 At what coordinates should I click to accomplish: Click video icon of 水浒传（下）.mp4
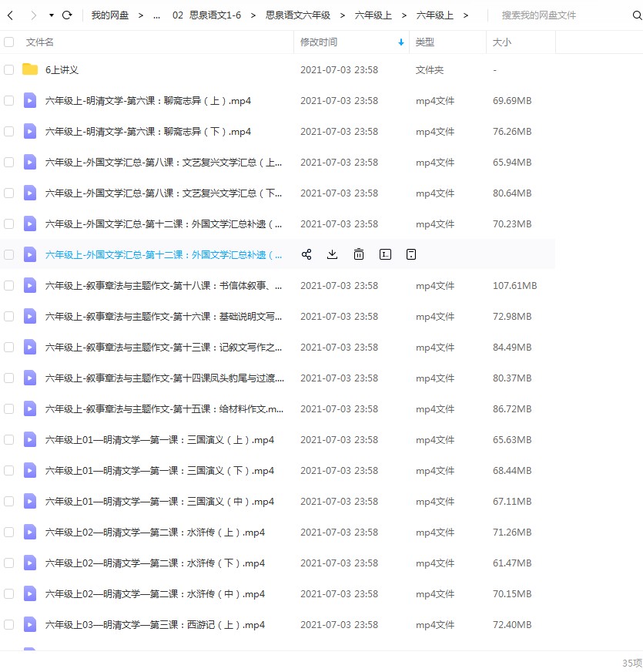pyautogui.click(x=29, y=563)
